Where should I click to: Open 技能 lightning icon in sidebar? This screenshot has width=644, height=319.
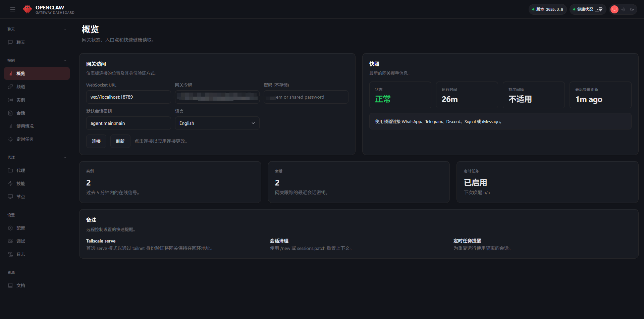coord(10,183)
